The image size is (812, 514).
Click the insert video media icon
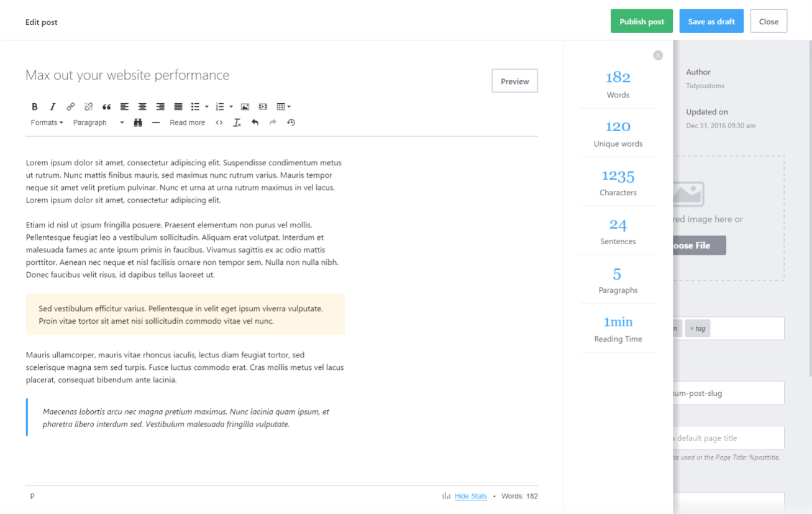point(263,107)
